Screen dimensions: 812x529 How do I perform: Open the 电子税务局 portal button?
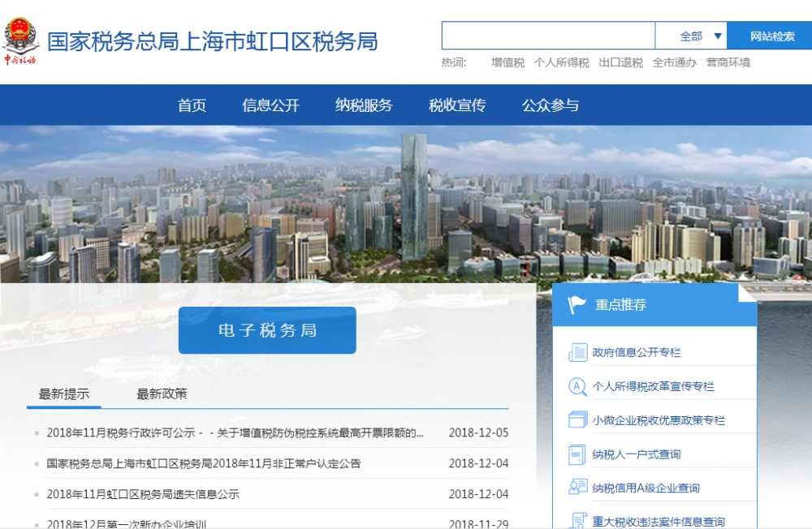267,330
